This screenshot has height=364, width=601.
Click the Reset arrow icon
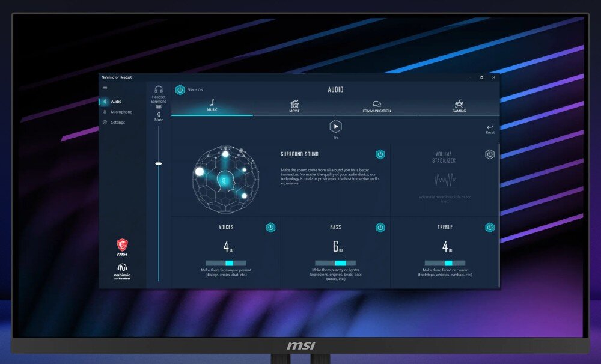(490, 127)
